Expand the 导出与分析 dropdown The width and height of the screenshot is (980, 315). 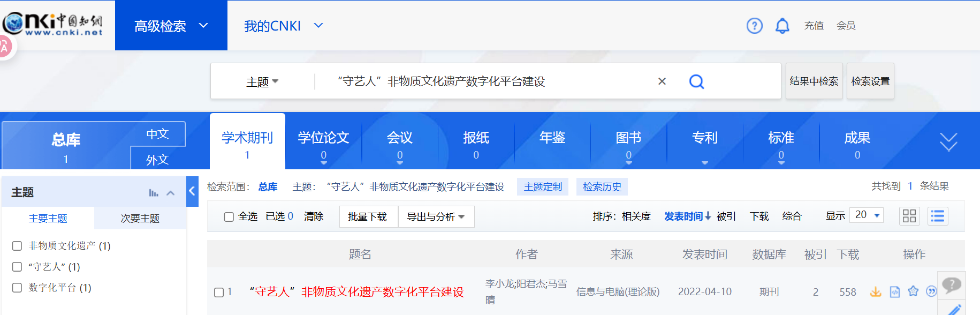436,216
